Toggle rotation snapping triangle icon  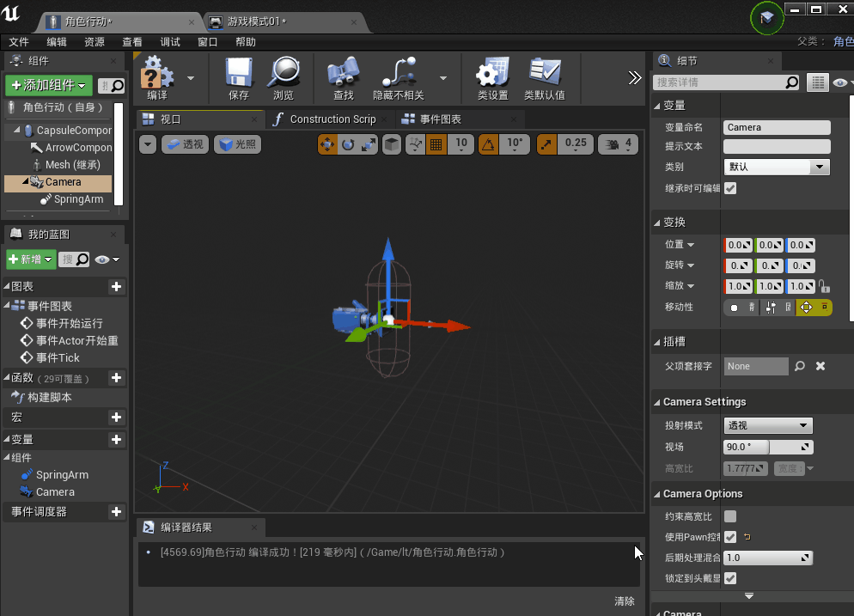(489, 144)
